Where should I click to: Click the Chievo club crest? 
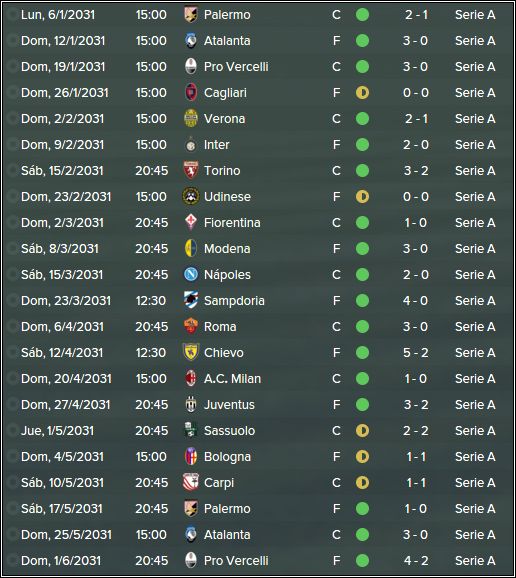pyautogui.click(x=191, y=352)
